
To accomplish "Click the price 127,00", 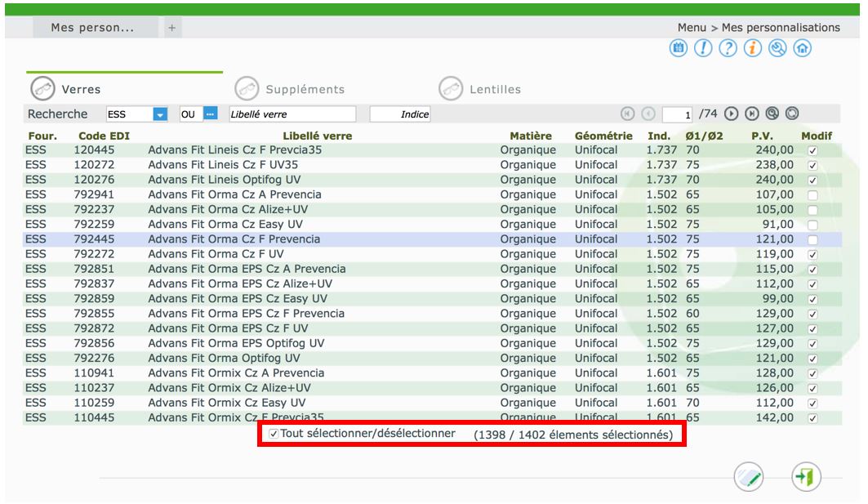I will pos(775,328).
